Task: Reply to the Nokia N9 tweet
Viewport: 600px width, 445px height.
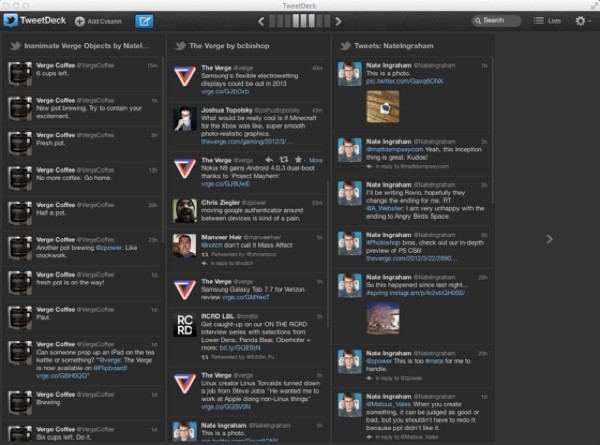Action: [x=269, y=160]
